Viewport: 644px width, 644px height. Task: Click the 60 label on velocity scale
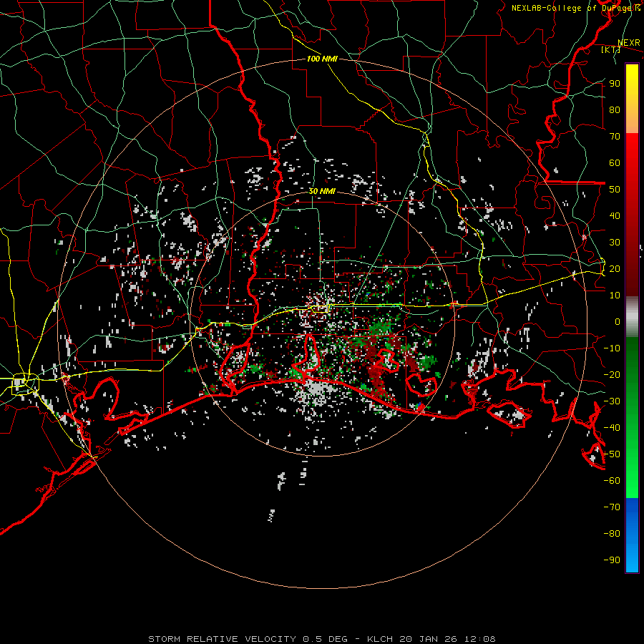click(x=615, y=163)
